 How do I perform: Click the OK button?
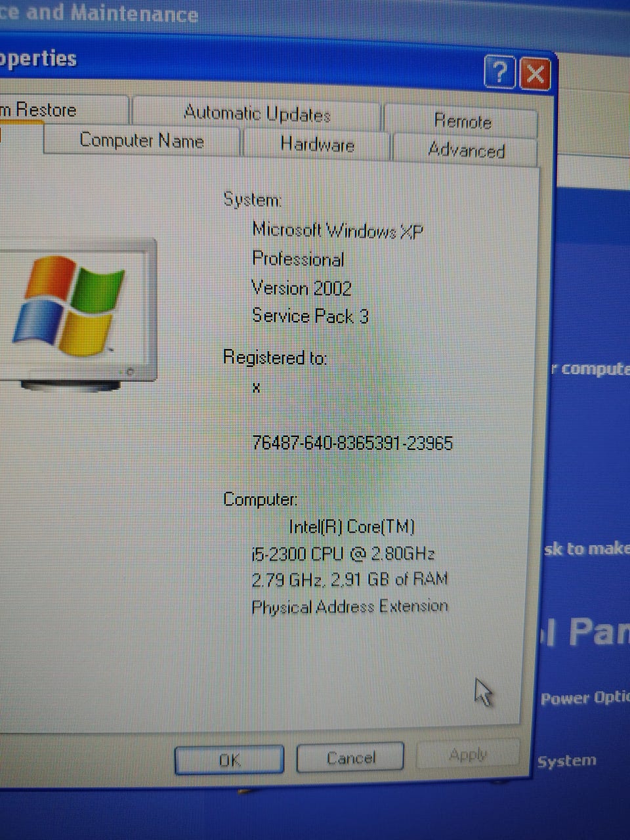coord(229,760)
